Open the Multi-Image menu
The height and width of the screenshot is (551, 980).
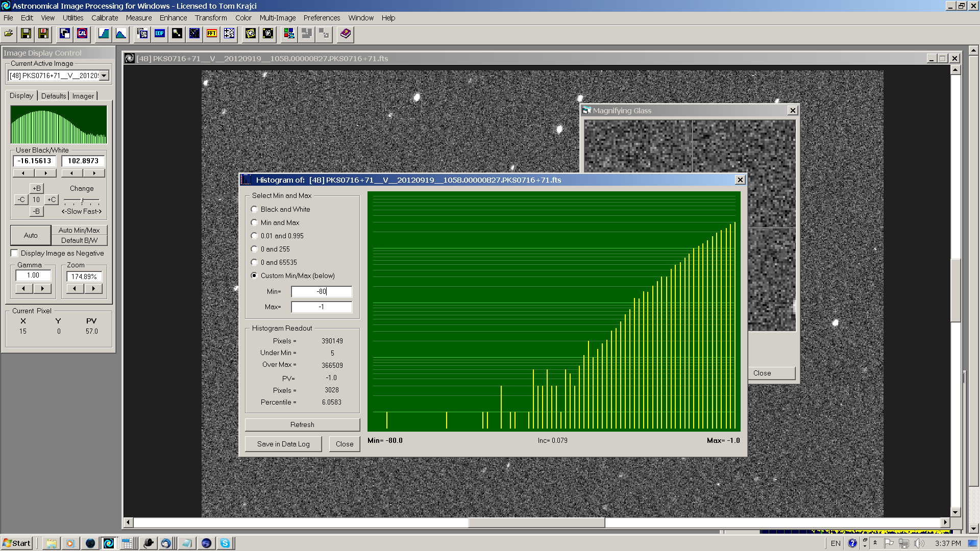277,18
